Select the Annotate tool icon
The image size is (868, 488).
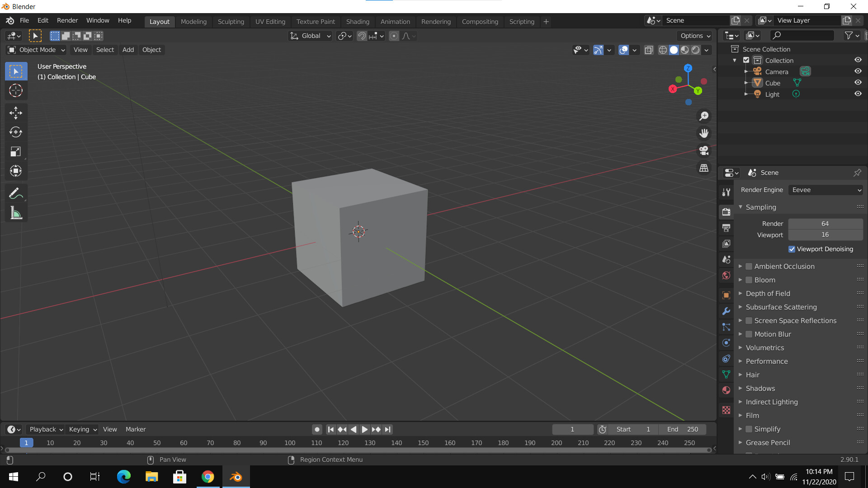coord(15,194)
